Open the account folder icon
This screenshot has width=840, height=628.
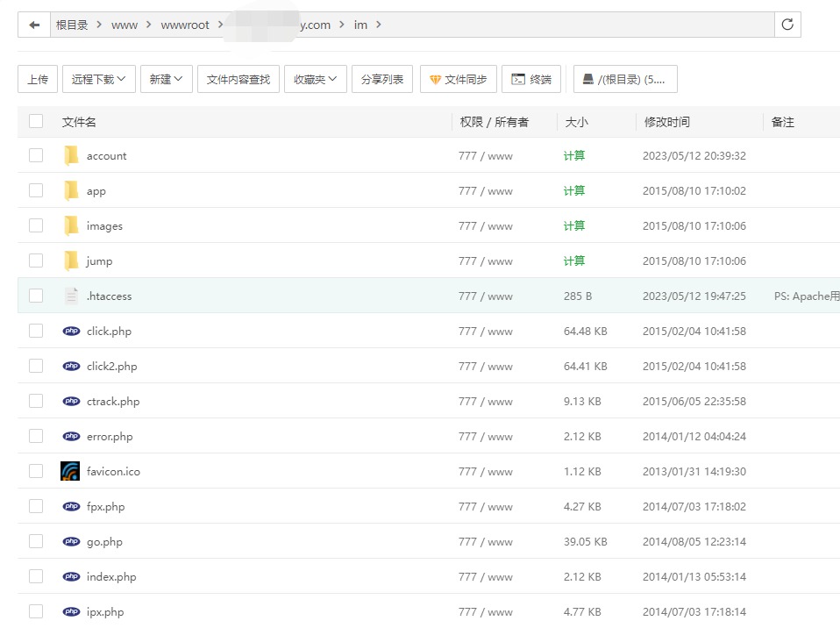[71, 156]
